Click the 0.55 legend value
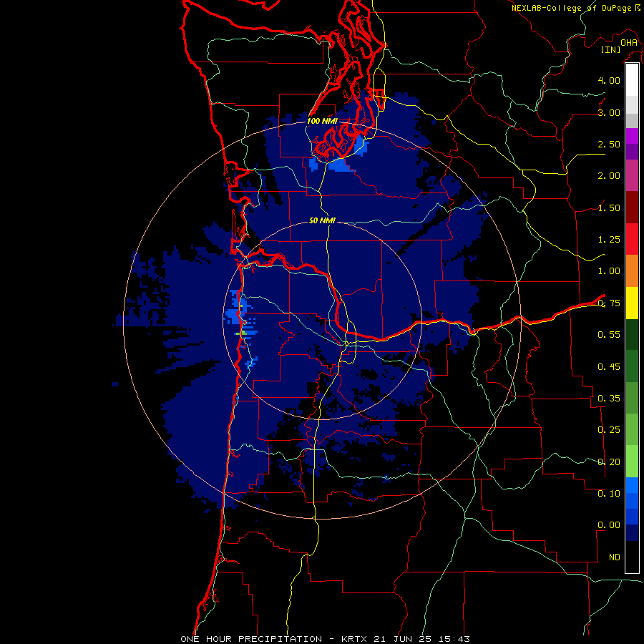Viewport: 644px width, 644px height. (609, 335)
